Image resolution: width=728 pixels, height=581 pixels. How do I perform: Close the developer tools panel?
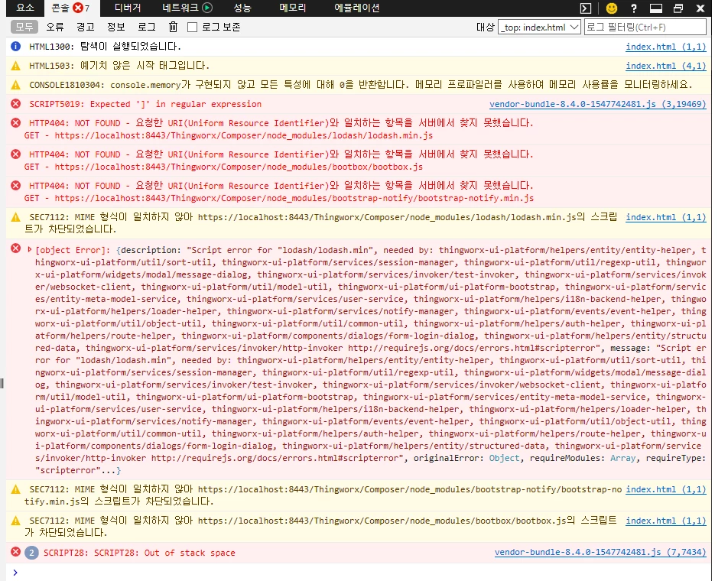tap(700, 8)
